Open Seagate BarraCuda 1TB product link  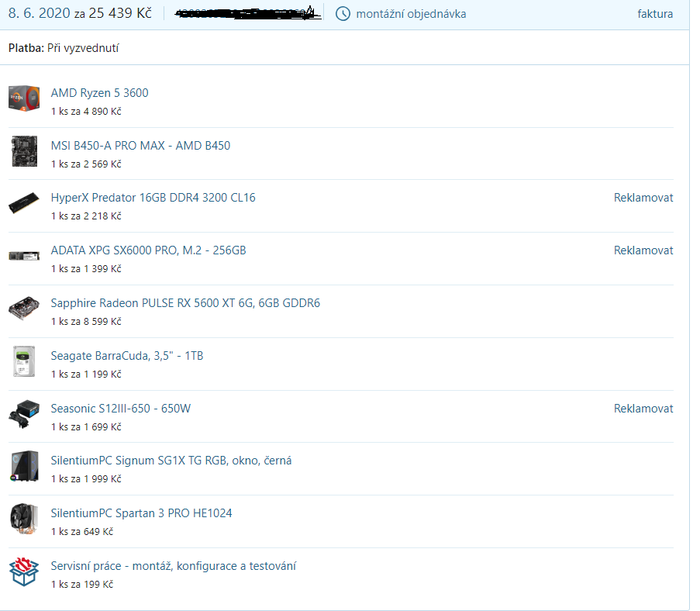tap(127, 356)
